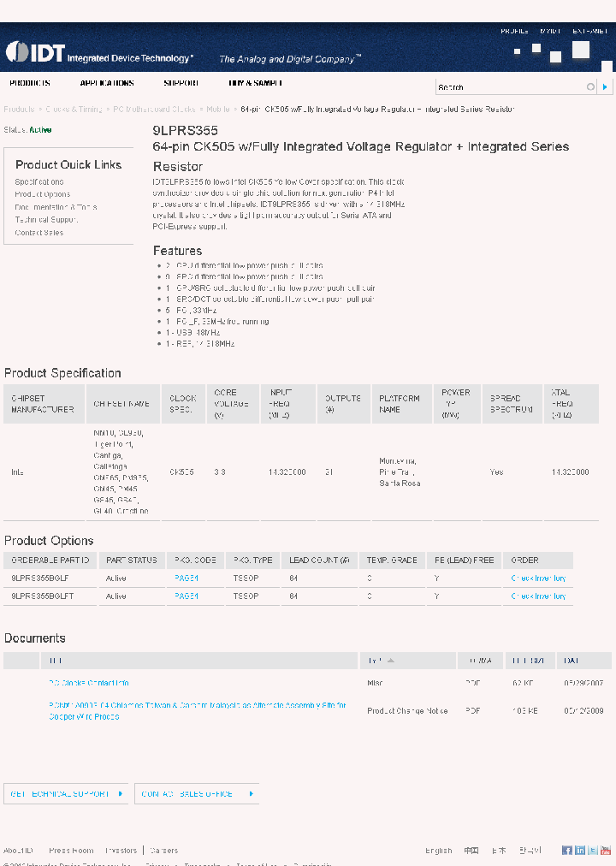Go to Products breadcrumb
The width and height of the screenshot is (616, 866).
coord(19,110)
